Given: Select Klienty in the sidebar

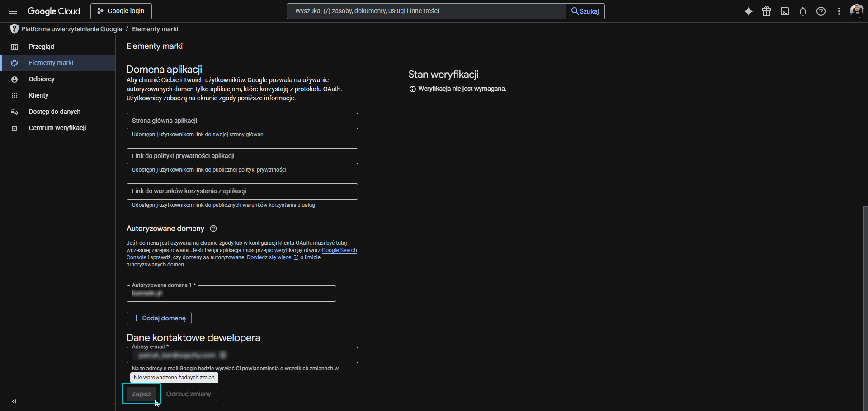Looking at the screenshot, I should click(x=38, y=95).
